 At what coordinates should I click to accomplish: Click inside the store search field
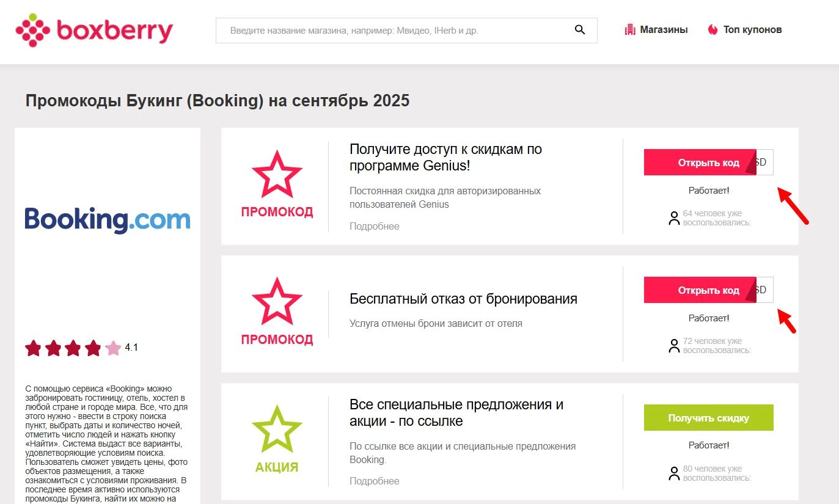pyautogui.click(x=397, y=29)
